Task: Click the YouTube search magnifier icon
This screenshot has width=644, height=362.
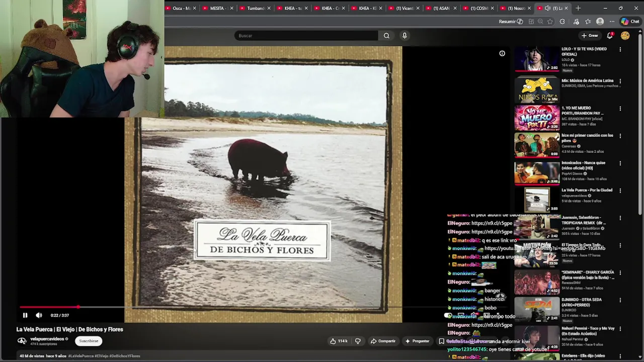Action: [x=386, y=36]
